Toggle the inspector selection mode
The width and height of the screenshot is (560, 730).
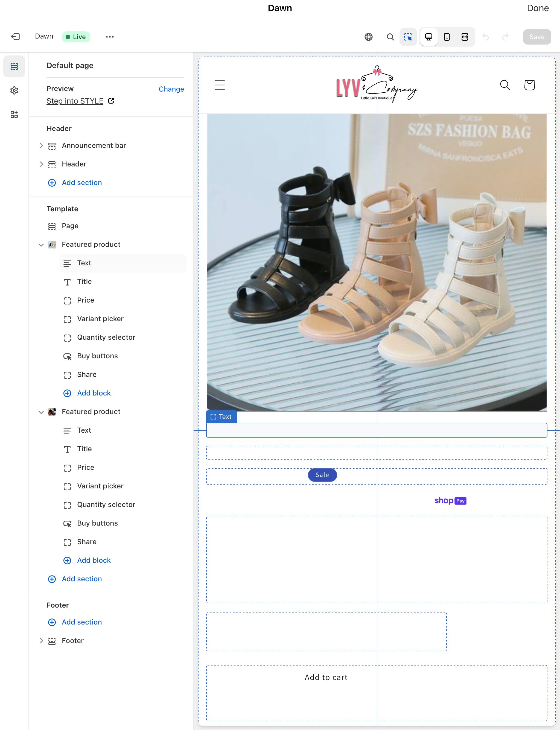point(408,37)
